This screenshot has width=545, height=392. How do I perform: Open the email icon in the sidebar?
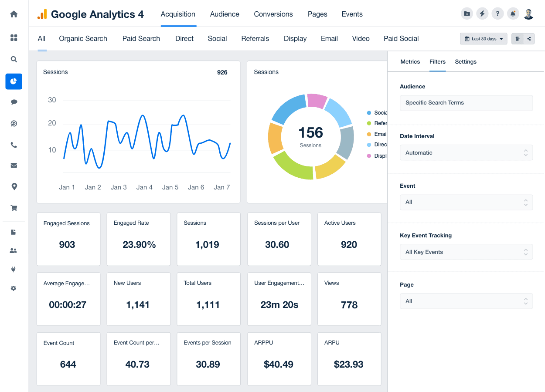coord(14,165)
